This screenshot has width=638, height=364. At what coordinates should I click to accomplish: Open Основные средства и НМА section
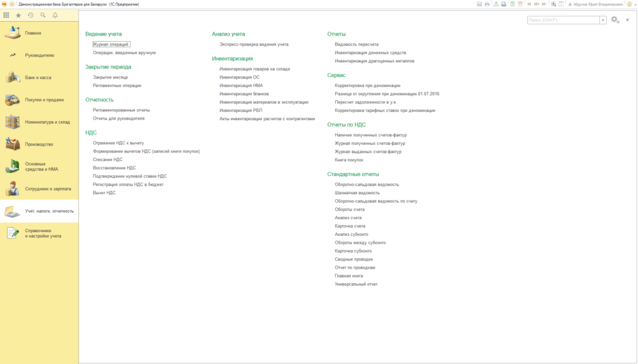pyautogui.click(x=39, y=167)
